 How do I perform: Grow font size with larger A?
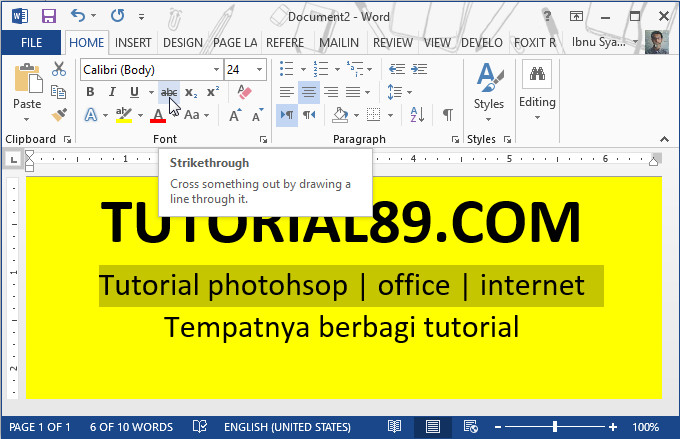[x=235, y=115]
